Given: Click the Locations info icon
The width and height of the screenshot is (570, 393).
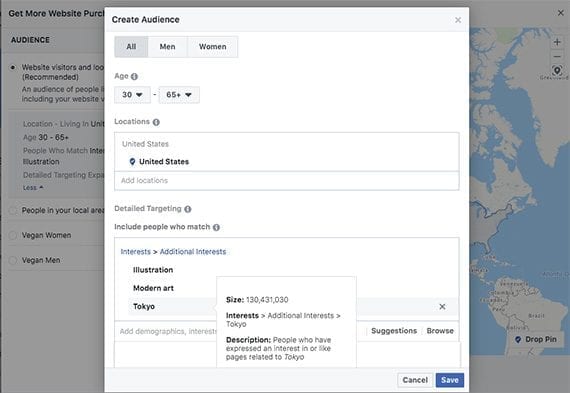Looking at the screenshot, I should 156,122.
